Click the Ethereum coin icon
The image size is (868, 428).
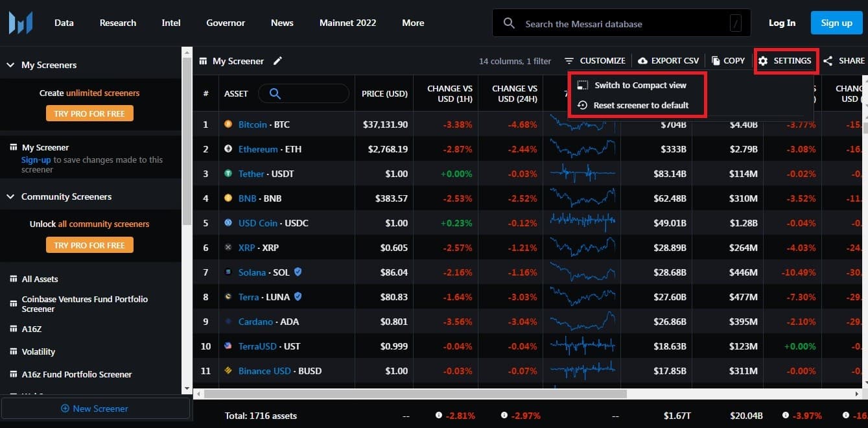tap(228, 149)
